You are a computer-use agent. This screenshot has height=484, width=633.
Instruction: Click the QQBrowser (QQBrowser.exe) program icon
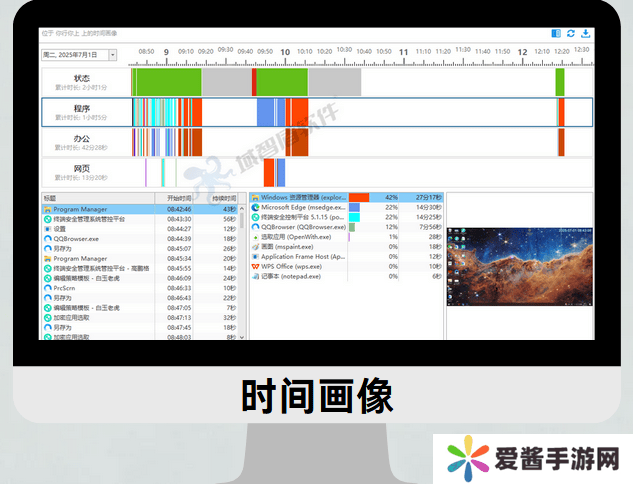pos(256,227)
